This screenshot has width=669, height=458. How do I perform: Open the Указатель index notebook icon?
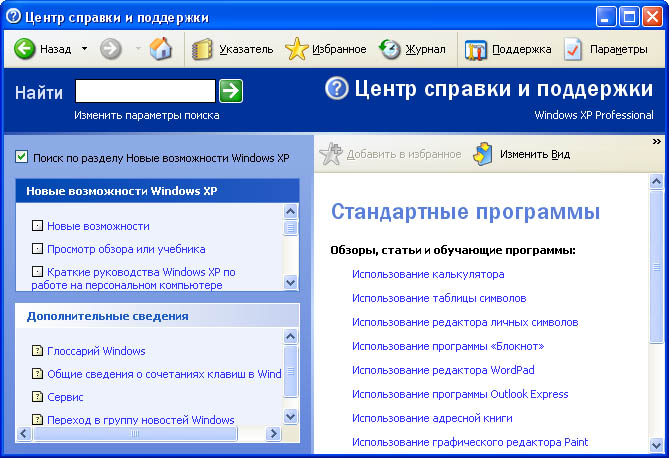point(202,49)
